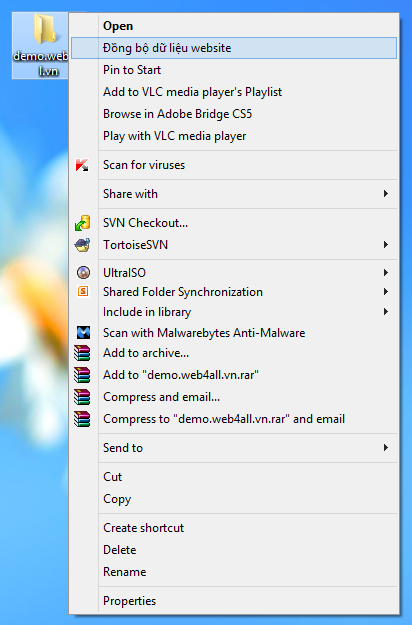Choose Đồng bộ dữ liệu website entry

click(234, 48)
